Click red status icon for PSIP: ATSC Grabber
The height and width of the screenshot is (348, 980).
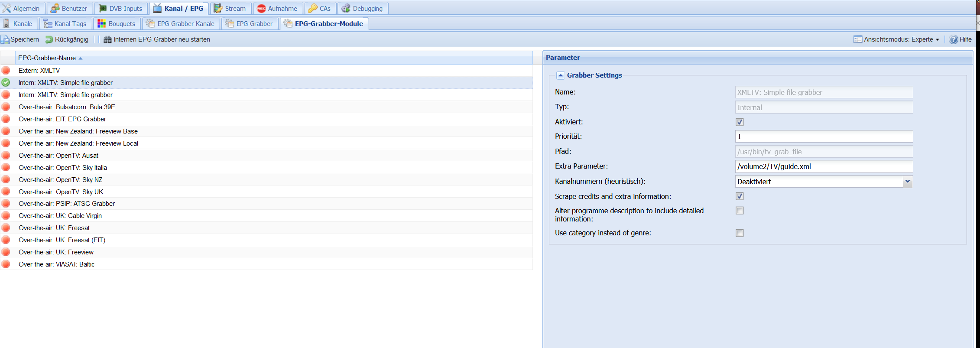coord(6,203)
